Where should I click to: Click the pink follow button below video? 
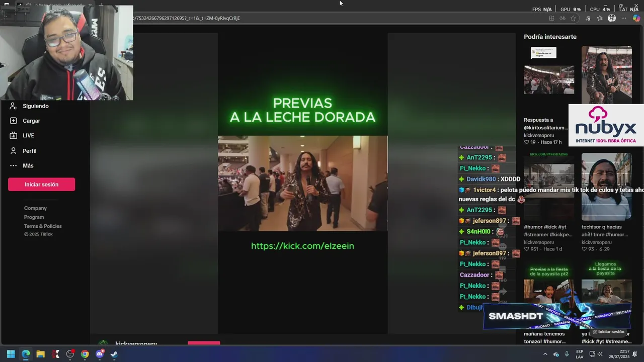[204, 343]
